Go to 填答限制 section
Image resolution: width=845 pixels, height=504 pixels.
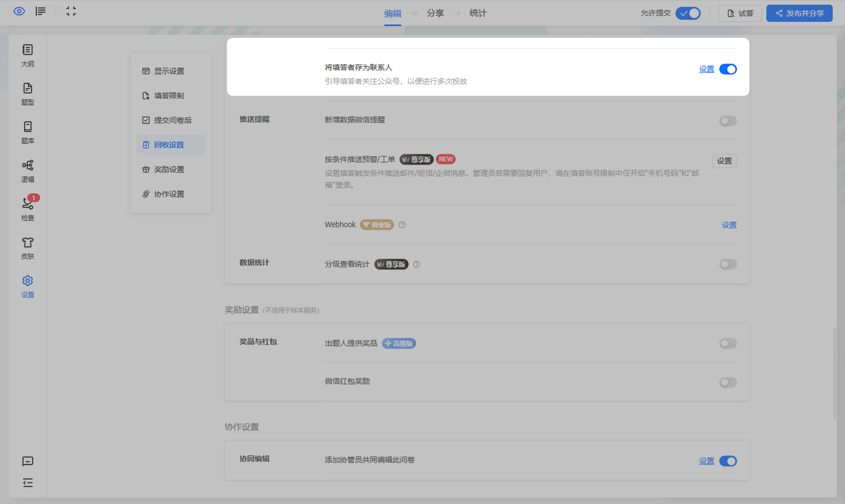pos(171,96)
